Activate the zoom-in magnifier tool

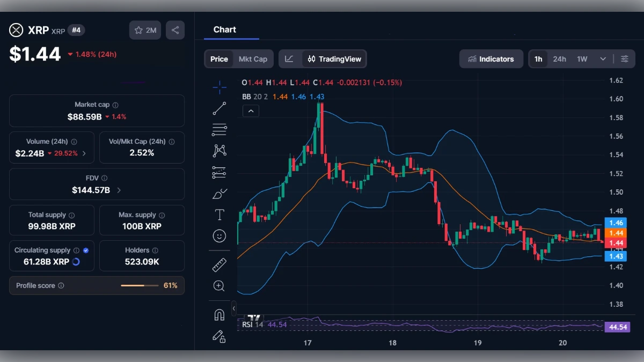[219, 286]
